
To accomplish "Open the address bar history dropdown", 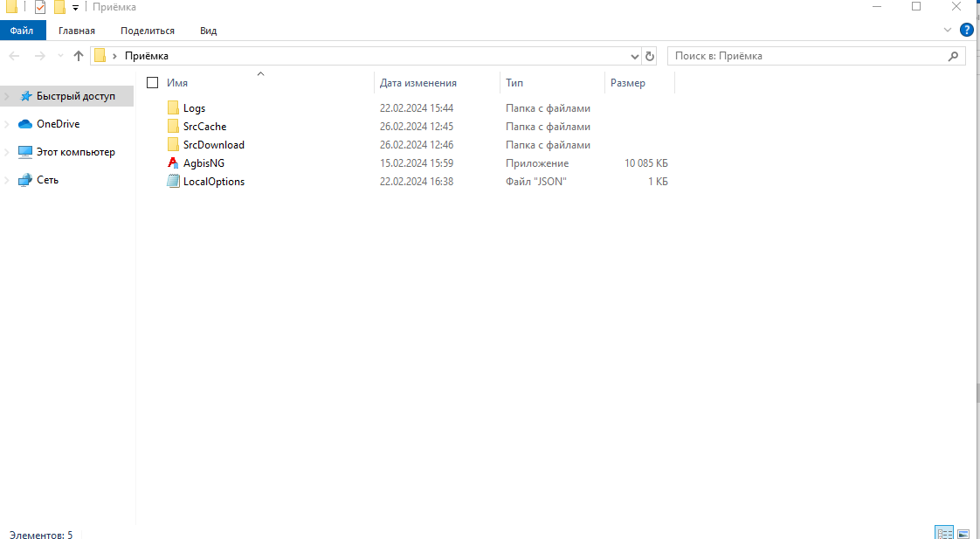I will [x=635, y=56].
